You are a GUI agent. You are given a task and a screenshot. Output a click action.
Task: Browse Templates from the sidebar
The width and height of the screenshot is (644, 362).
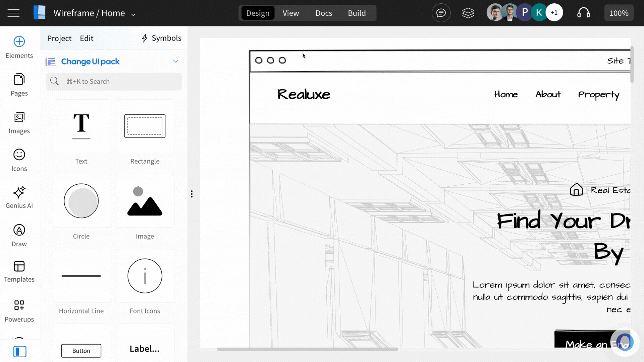pos(19,271)
